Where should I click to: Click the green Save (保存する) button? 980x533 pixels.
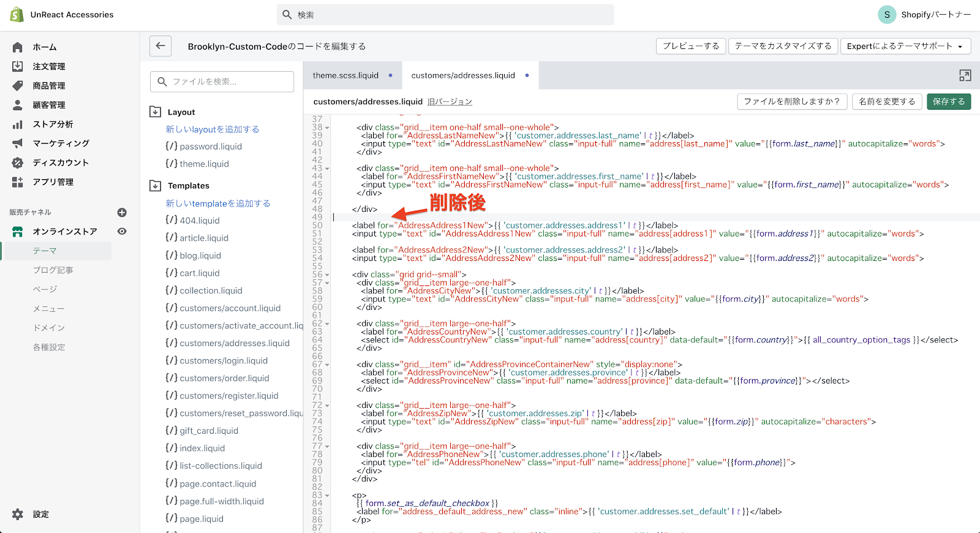coord(948,102)
